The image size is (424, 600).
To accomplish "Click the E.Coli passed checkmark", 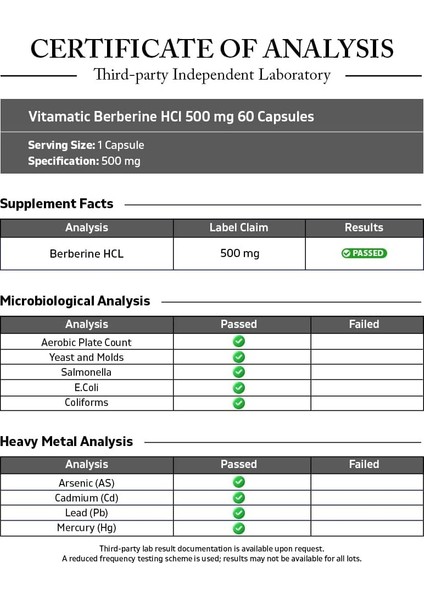I will point(239,387).
